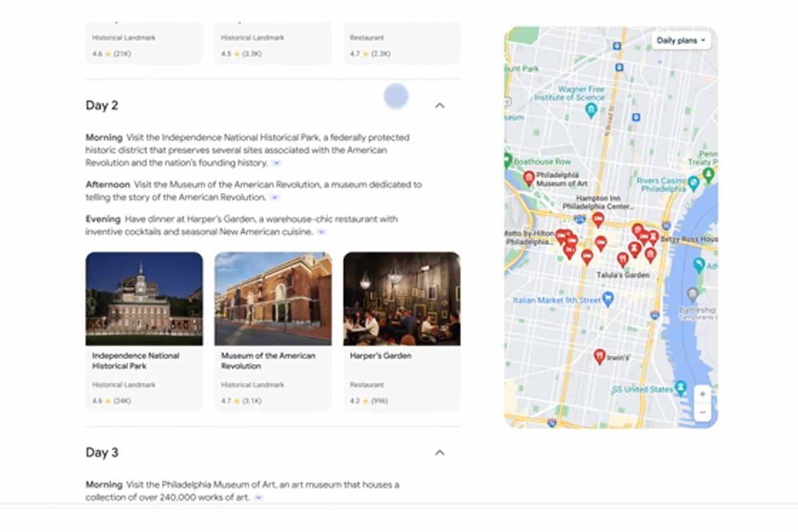Expand details arrow after Evening Harper's Garden text
Image resolution: width=798 pixels, height=532 pixels.
(321, 232)
